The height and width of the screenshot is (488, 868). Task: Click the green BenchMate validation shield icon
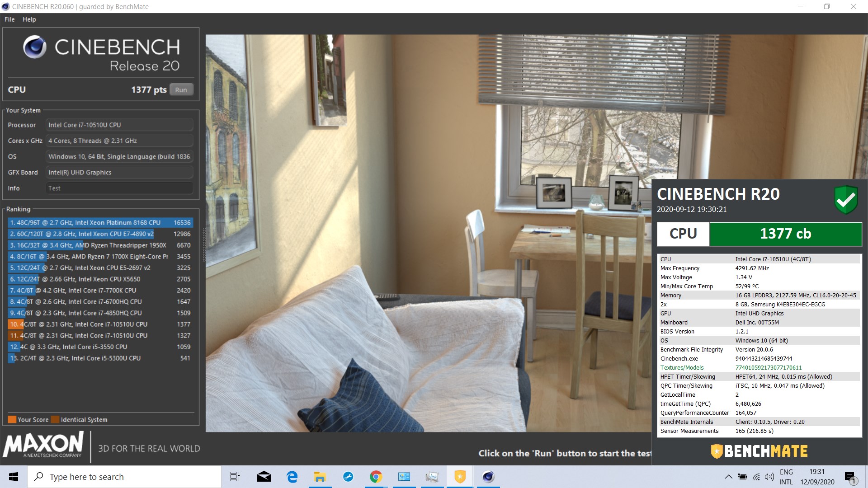pos(846,199)
